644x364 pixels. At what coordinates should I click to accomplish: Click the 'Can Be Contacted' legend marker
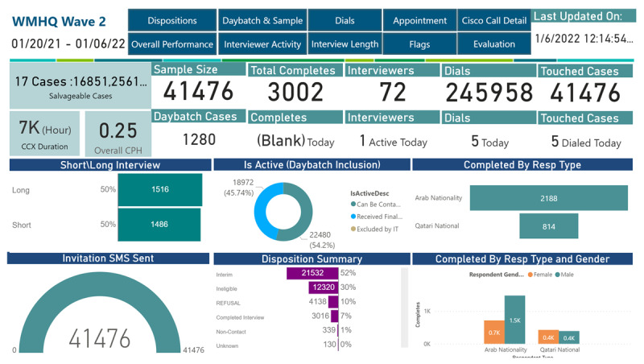pyautogui.click(x=353, y=204)
